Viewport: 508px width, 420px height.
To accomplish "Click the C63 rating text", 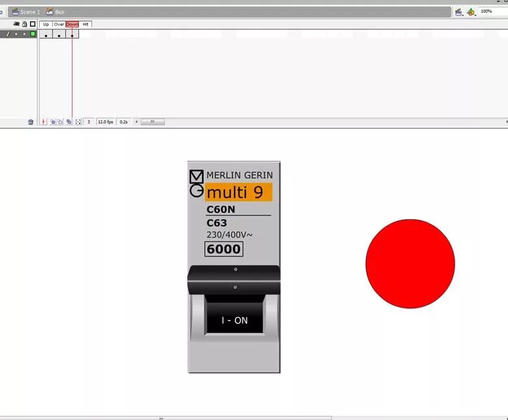I will coord(217,223).
